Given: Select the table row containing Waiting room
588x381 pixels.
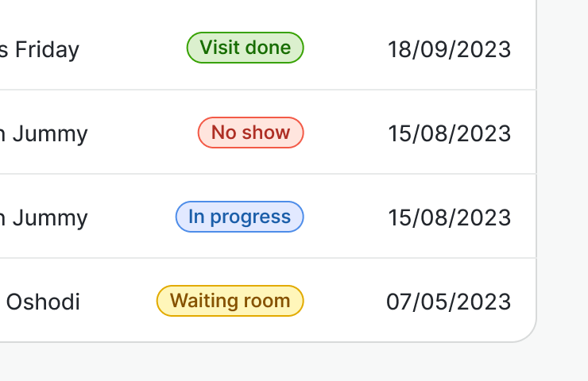Looking at the screenshot, I should (119, 302).
